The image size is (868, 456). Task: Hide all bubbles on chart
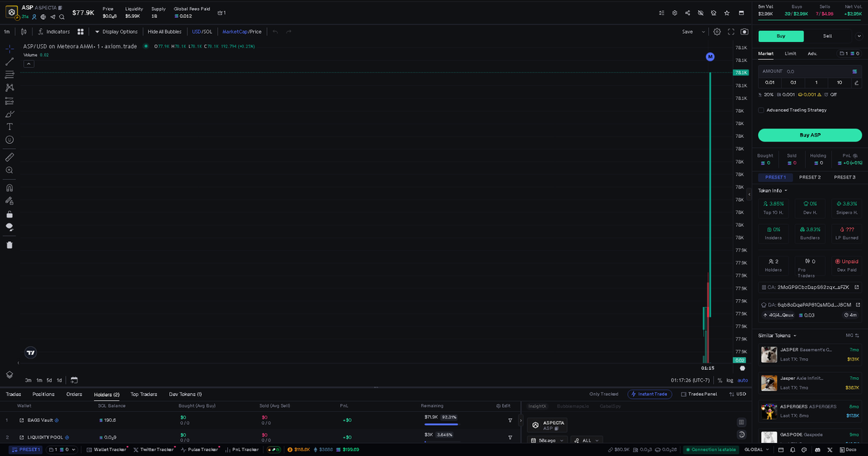point(164,32)
